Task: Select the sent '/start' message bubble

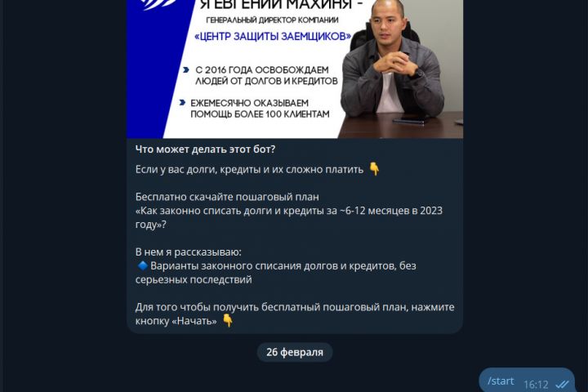Action: click(527, 381)
